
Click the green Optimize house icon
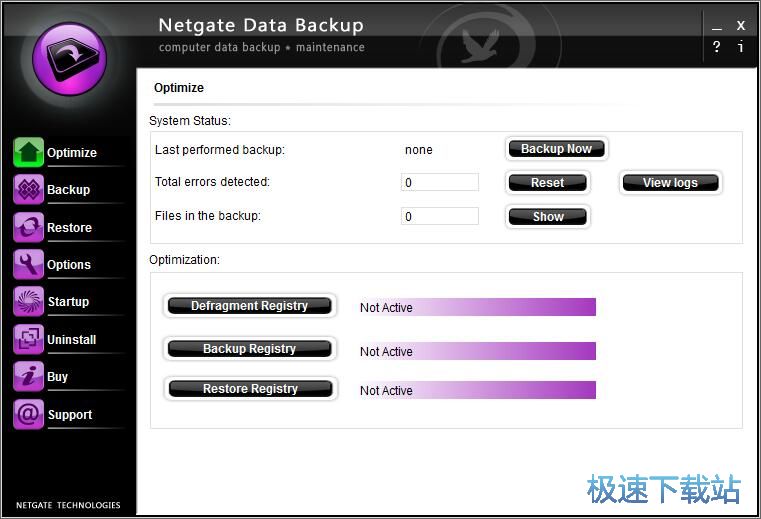pos(28,152)
